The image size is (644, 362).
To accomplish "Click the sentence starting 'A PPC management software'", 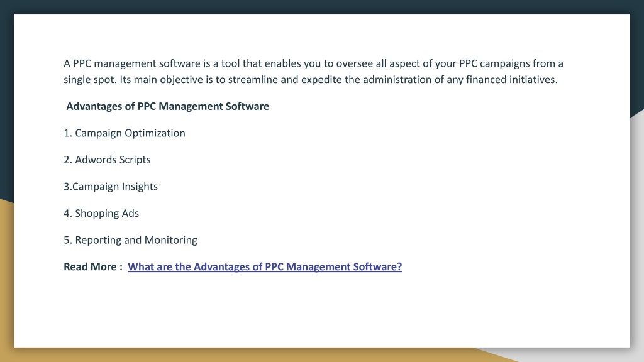I will (x=313, y=63).
